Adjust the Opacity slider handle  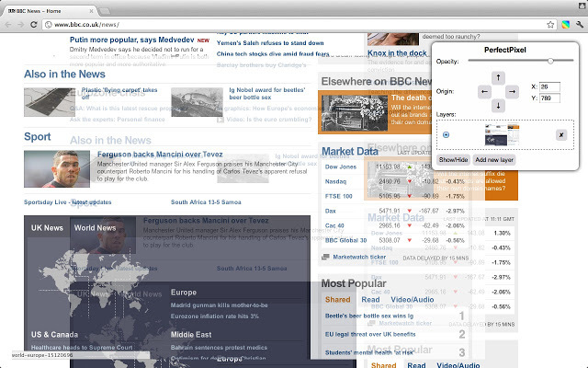pos(550,61)
